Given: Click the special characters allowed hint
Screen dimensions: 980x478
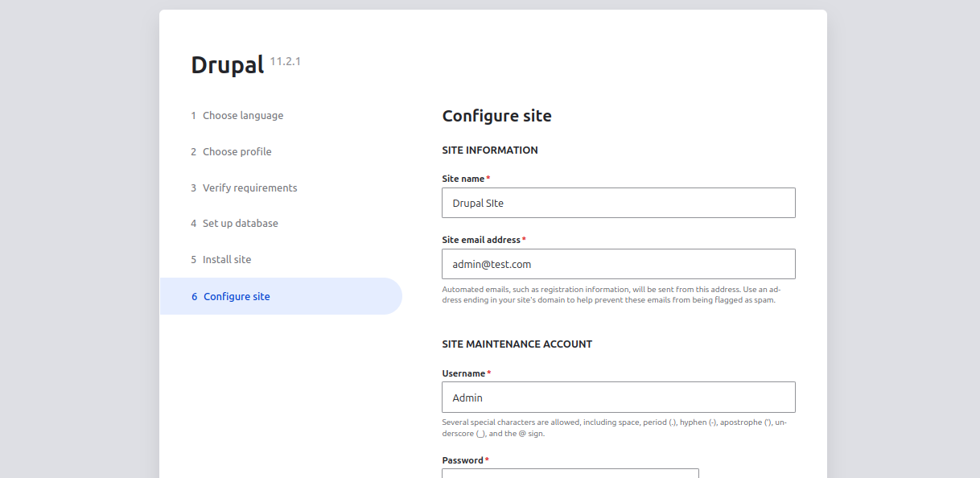Looking at the screenshot, I should tap(615, 427).
